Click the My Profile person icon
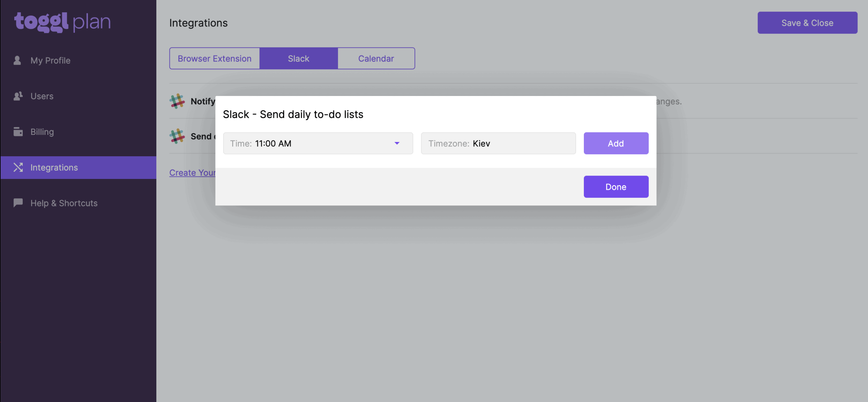The image size is (868, 402). coord(17,60)
